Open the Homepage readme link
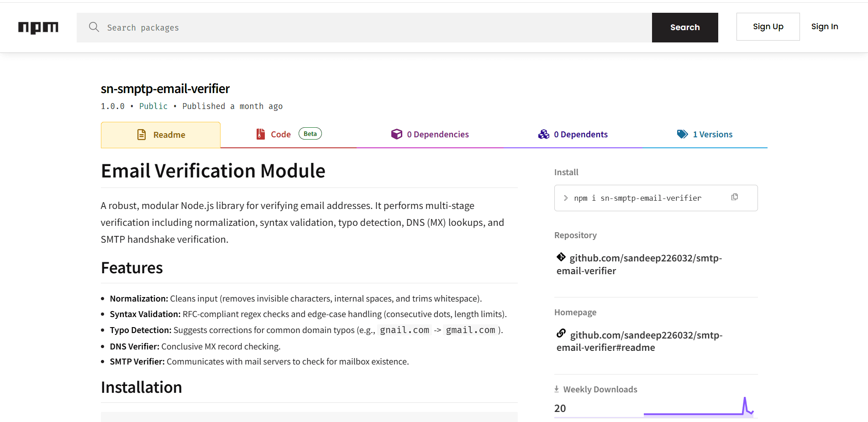Image resolution: width=868 pixels, height=422 pixels. [639, 341]
